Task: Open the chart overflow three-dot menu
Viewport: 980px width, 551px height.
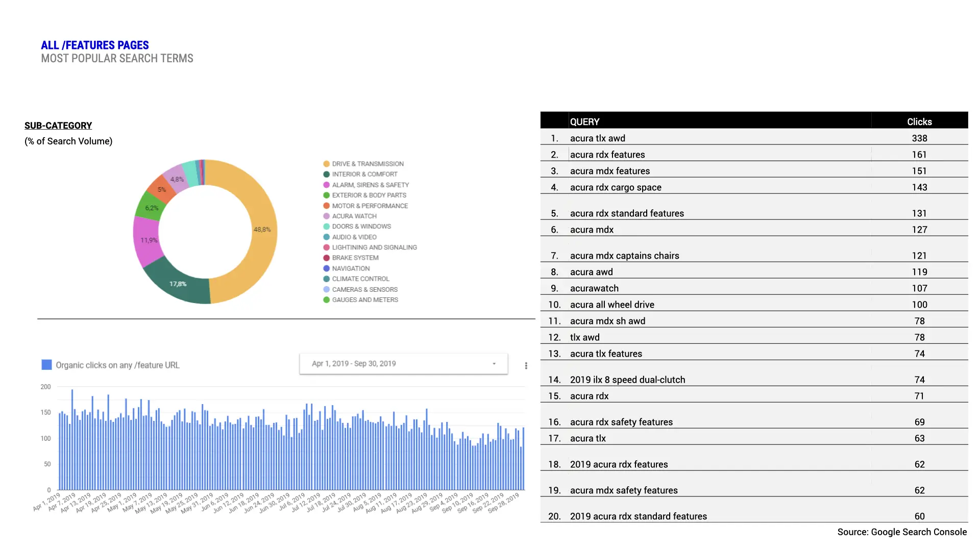Action: point(526,365)
